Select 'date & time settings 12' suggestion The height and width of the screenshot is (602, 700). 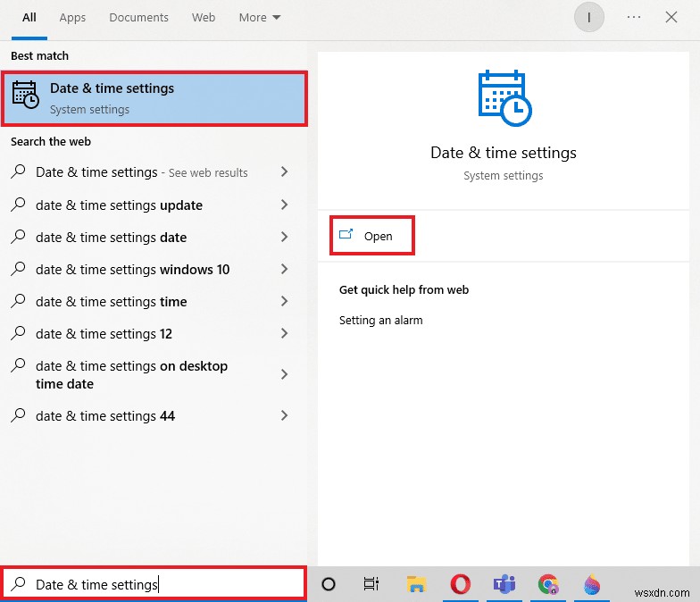[104, 334]
